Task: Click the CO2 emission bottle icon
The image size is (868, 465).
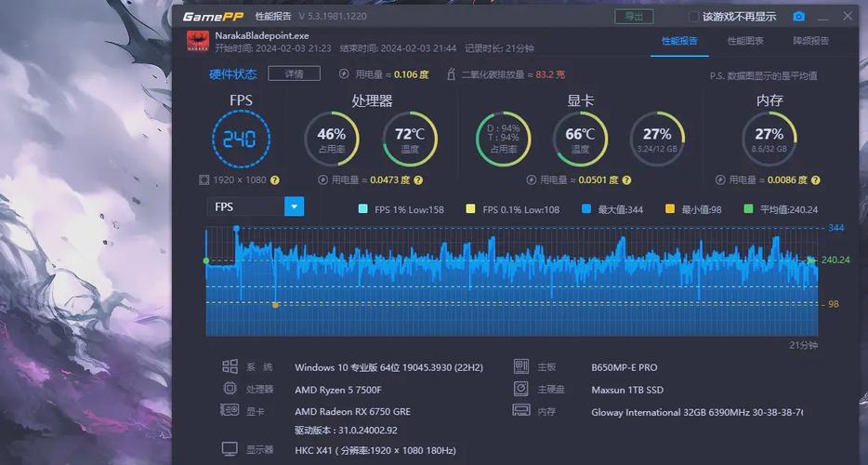Action: [x=451, y=73]
